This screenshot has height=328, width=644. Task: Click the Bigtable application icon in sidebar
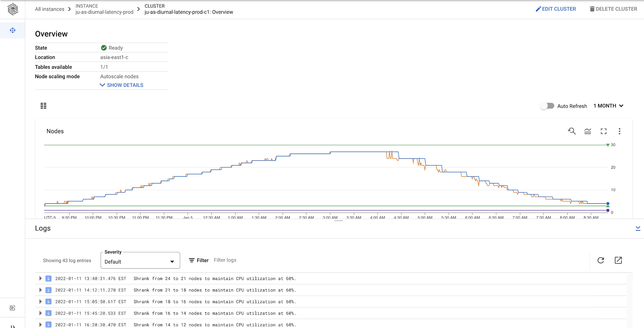coord(13,9)
